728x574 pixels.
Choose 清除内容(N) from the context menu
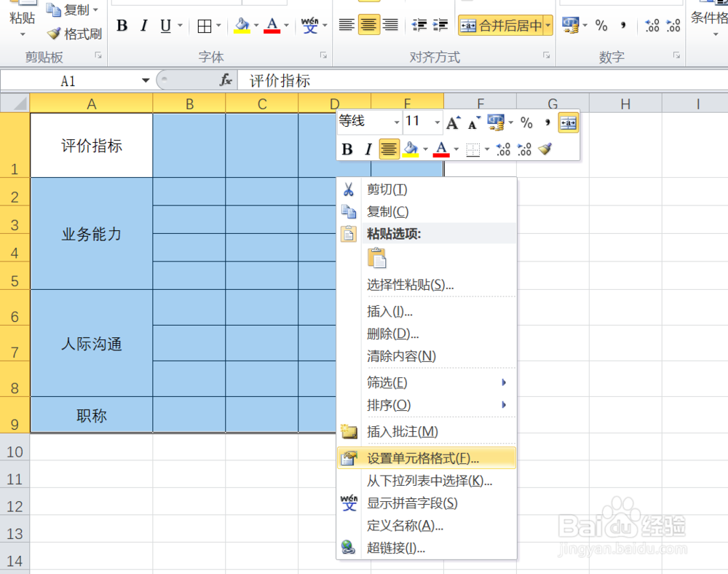click(x=426, y=355)
